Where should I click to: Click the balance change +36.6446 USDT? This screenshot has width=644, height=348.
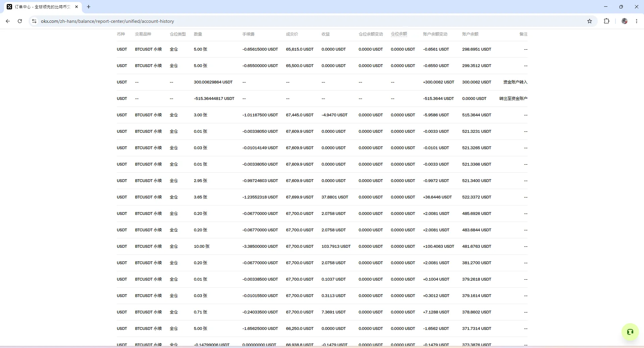pyautogui.click(x=437, y=197)
